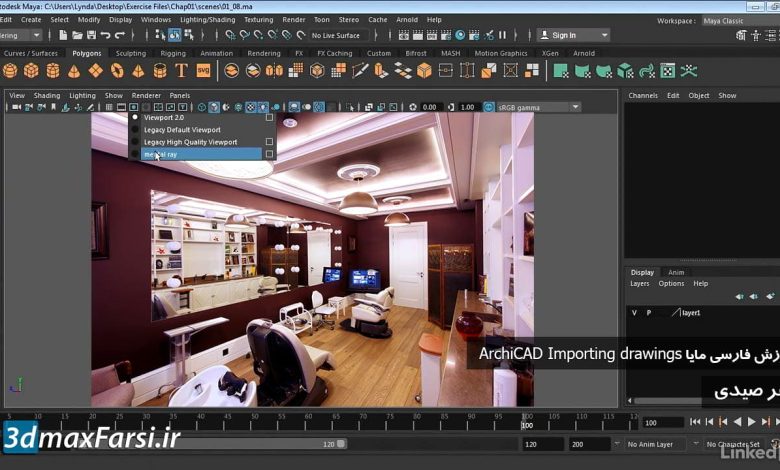Toggle visibility V for layer1
This screenshot has height=470, width=780.
634,313
